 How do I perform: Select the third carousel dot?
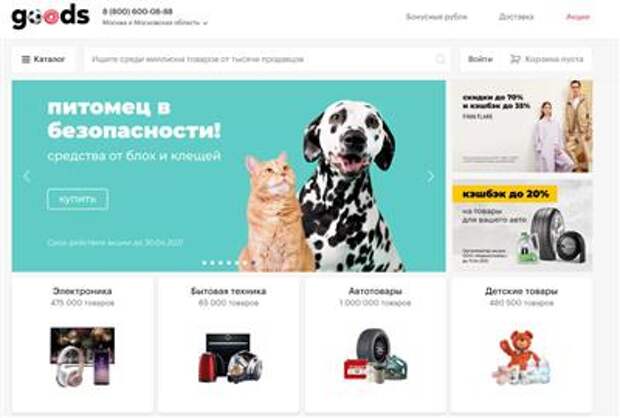click(x=221, y=263)
